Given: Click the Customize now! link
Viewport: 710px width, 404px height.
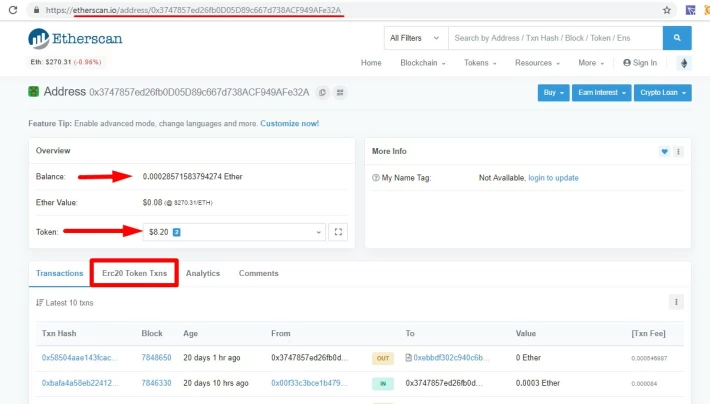Looking at the screenshot, I should click(x=289, y=123).
